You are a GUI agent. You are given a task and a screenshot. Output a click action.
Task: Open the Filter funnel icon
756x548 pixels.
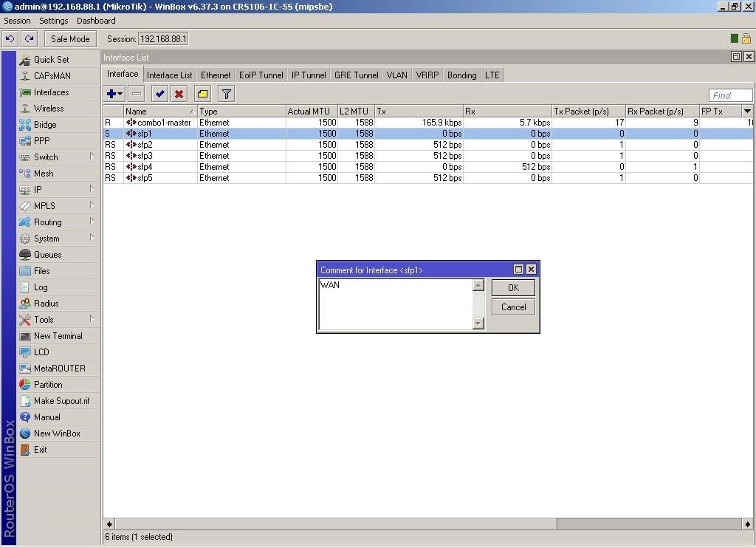(x=226, y=94)
